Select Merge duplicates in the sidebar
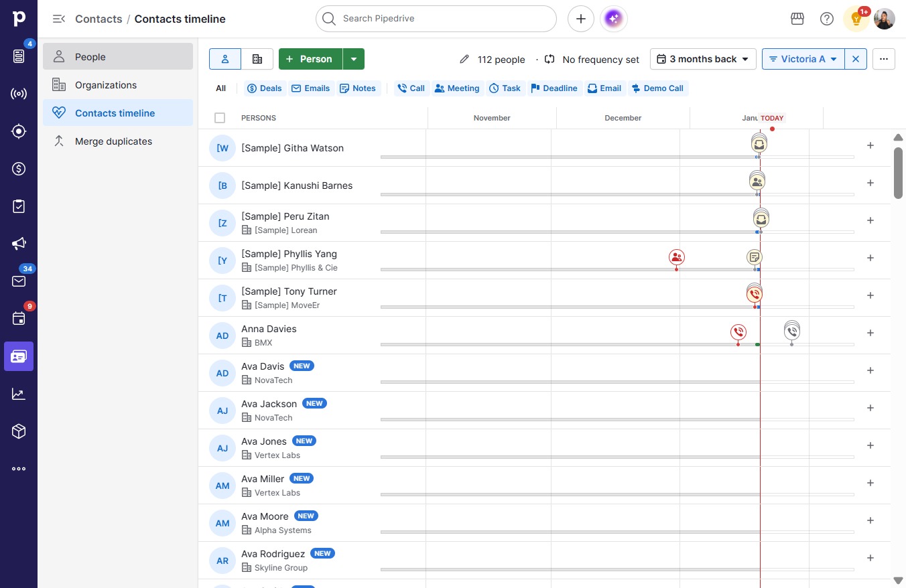906x588 pixels. click(118, 141)
